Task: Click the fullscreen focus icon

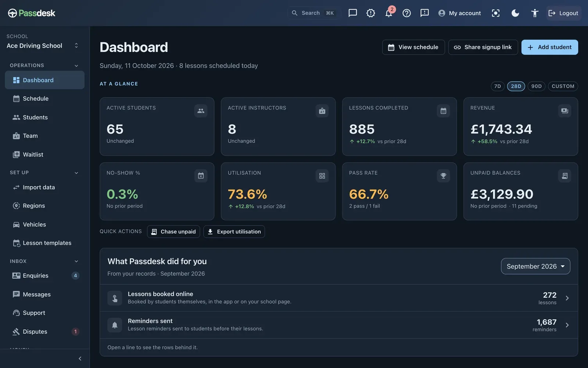Action: click(x=496, y=13)
